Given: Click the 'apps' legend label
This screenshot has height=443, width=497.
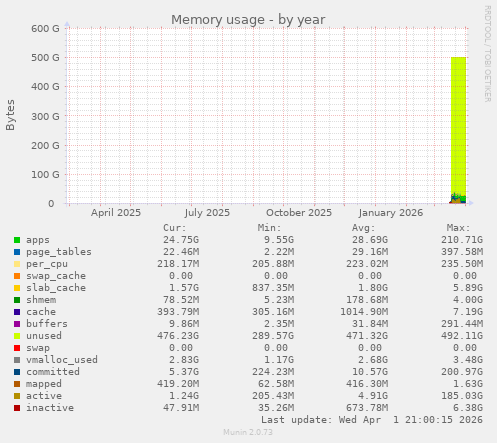Looking at the screenshot, I should pyautogui.click(x=38, y=240).
